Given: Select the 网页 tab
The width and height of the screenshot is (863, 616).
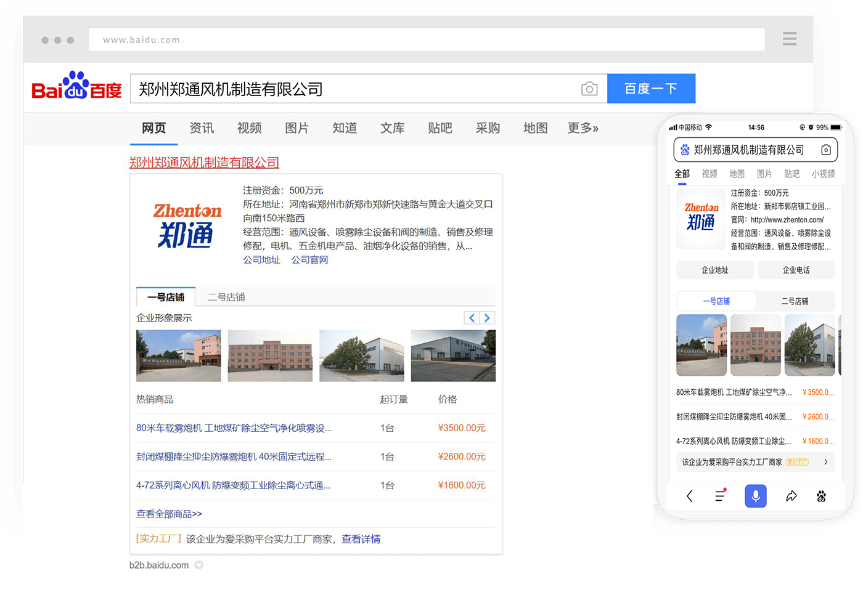Looking at the screenshot, I should click(x=154, y=128).
